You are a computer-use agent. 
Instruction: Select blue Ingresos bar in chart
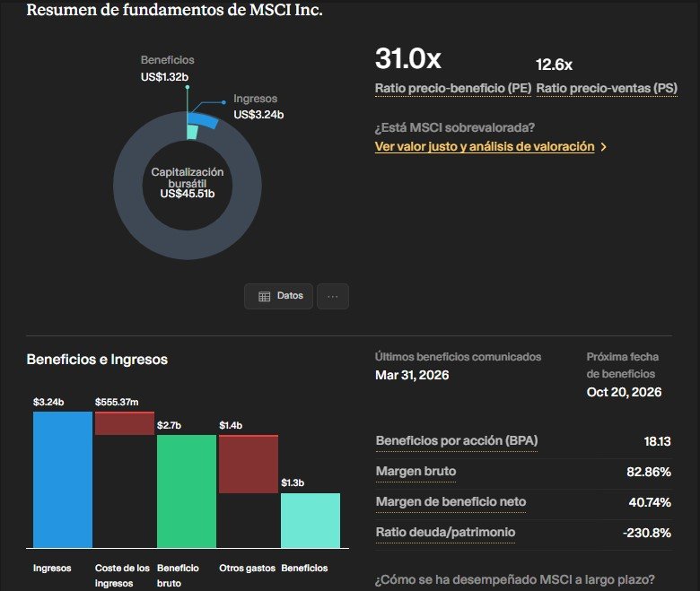coord(63,480)
